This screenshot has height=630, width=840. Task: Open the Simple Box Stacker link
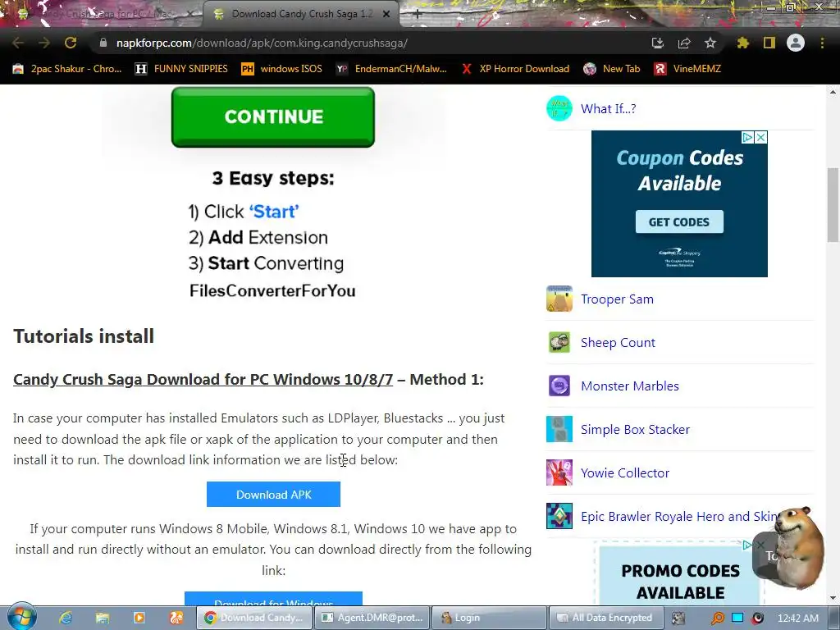coord(636,429)
